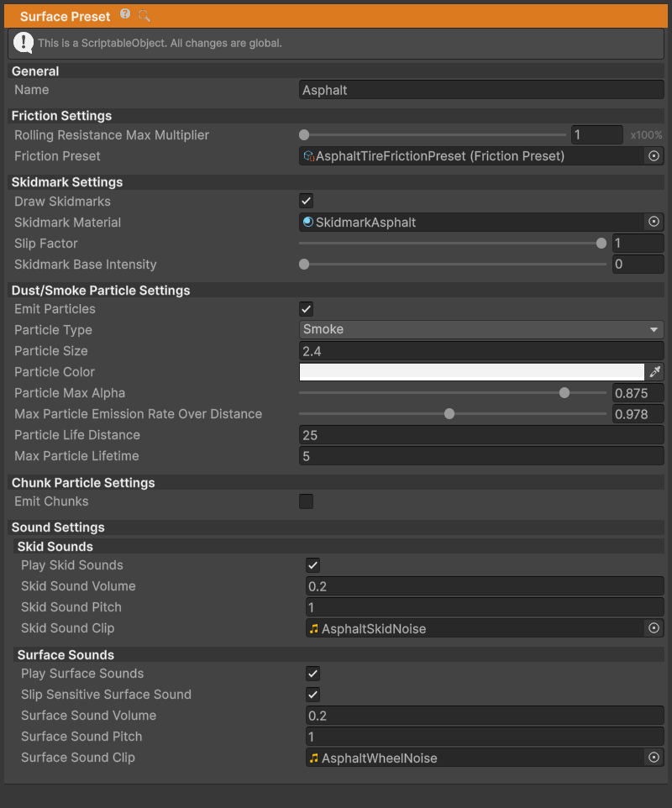Click the Skid Sound Pitch field
Image resolution: width=672 pixels, height=808 pixels.
485,607
